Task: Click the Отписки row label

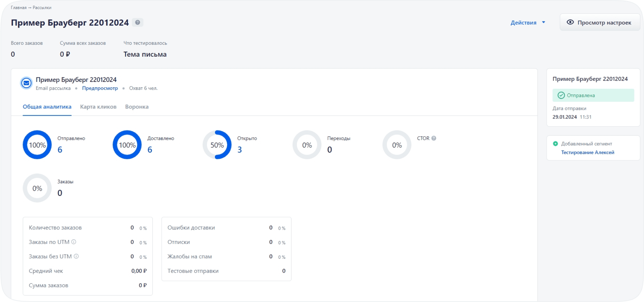Action: 179,242
